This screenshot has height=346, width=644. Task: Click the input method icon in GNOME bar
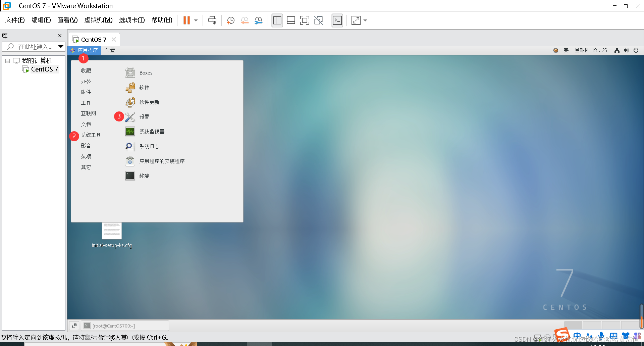(x=556, y=50)
